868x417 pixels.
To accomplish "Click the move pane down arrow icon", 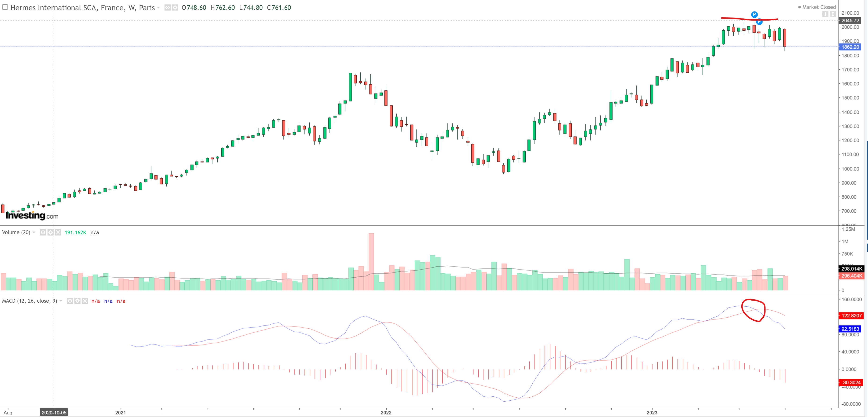I will pos(825,14).
